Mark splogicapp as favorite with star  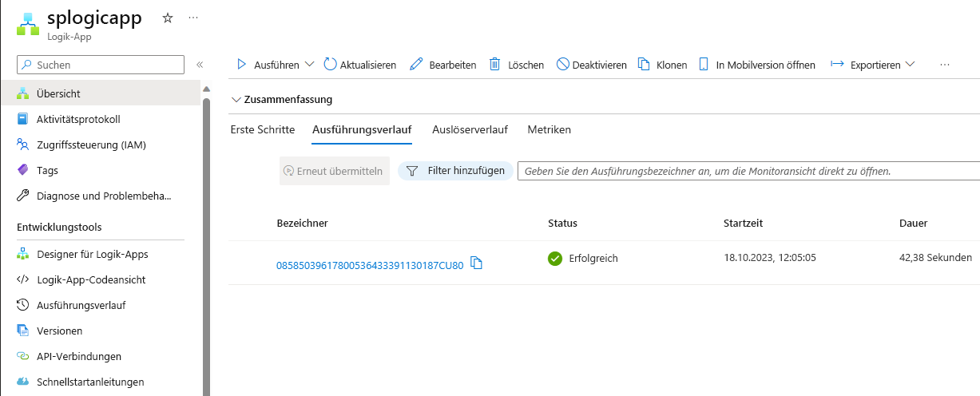click(168, 18)
